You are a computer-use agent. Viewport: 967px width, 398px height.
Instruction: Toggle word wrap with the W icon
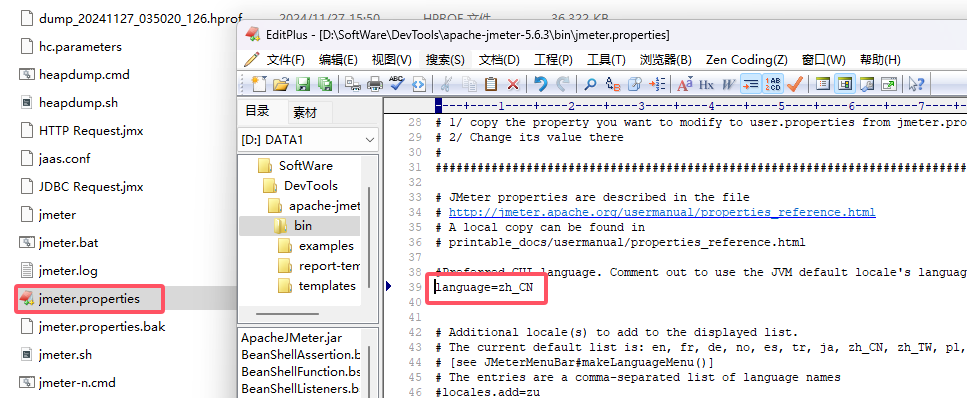(x=728, y=84)
